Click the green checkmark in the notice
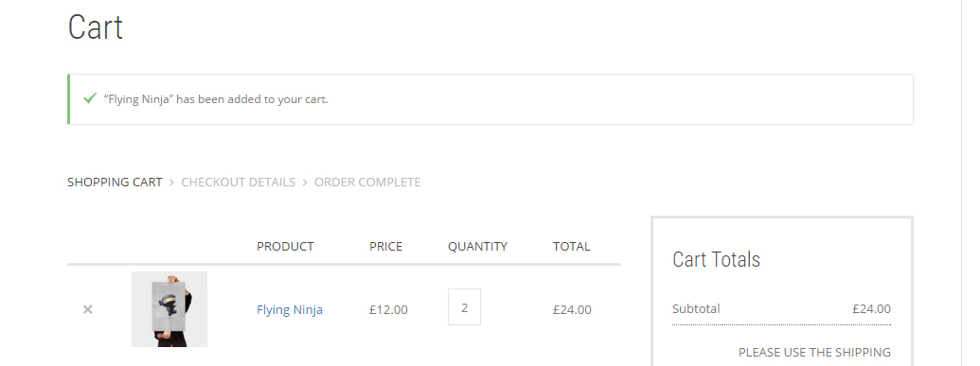Image resolution: width=980 pixels, height=366 pixels. (x=90, y=98)
